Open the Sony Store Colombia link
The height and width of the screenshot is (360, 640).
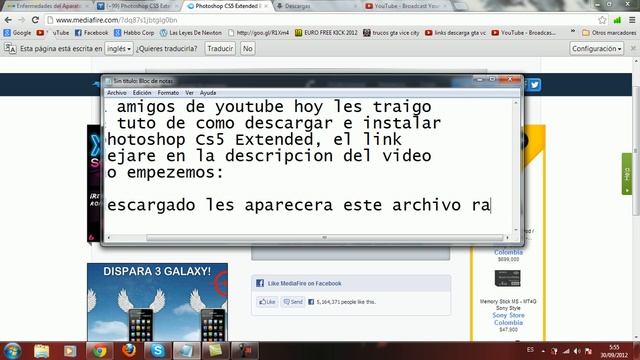tap(508, 319)
